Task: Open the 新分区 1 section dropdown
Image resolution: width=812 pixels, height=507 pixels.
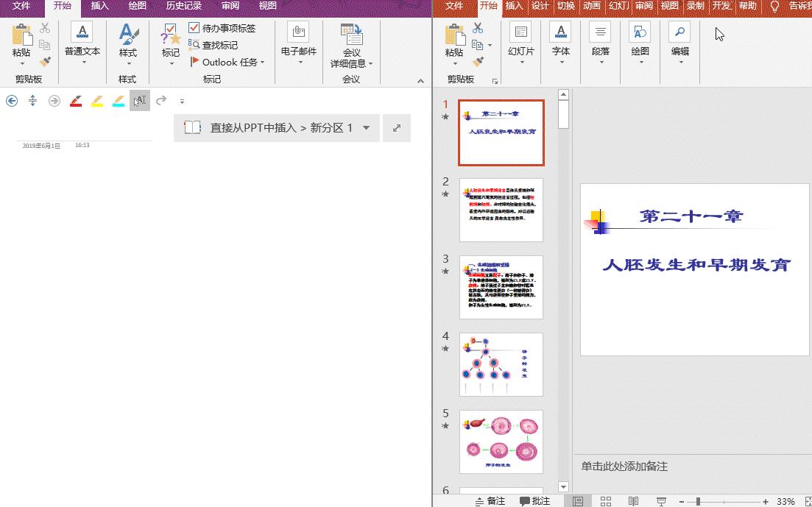Action: tap(366, 127)
